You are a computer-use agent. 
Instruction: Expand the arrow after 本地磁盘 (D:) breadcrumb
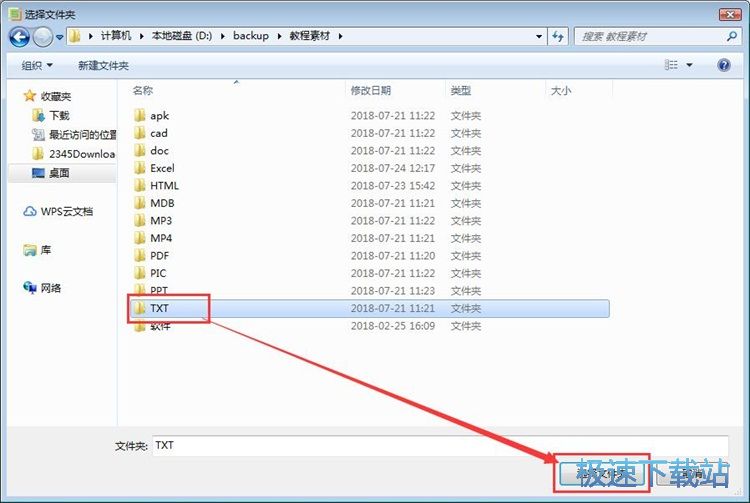[x=223, y=36]
